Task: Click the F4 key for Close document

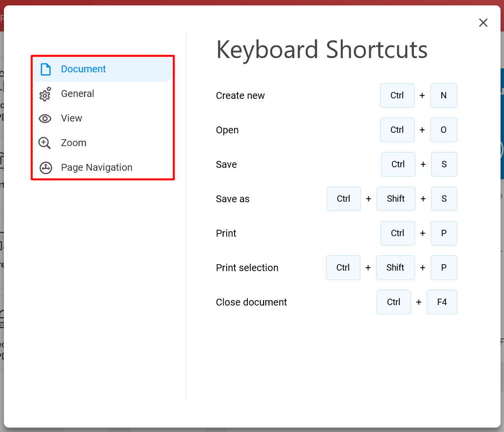Action: [x=442, y=302]
